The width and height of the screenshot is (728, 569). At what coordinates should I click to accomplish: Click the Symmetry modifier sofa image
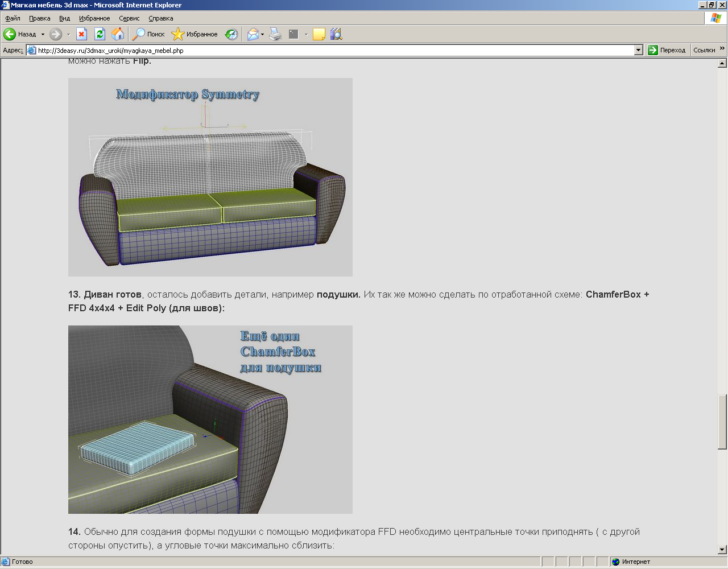click(x=210, y=177)
